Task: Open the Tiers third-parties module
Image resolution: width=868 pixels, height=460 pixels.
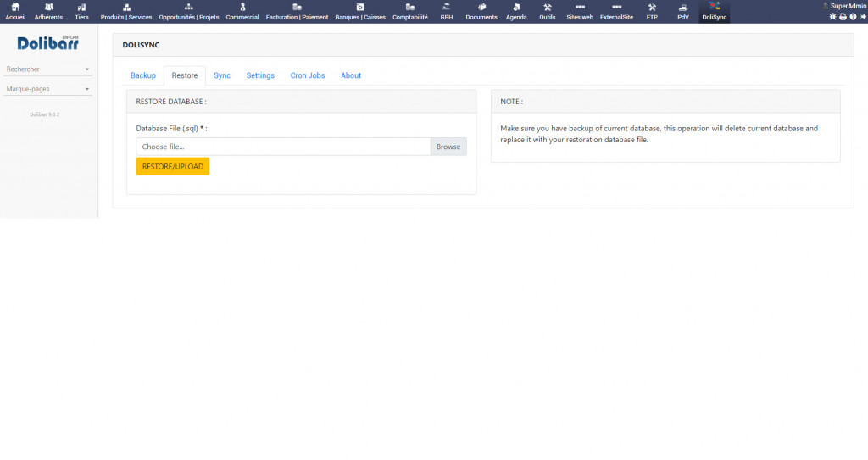Action: click(82, 11)
